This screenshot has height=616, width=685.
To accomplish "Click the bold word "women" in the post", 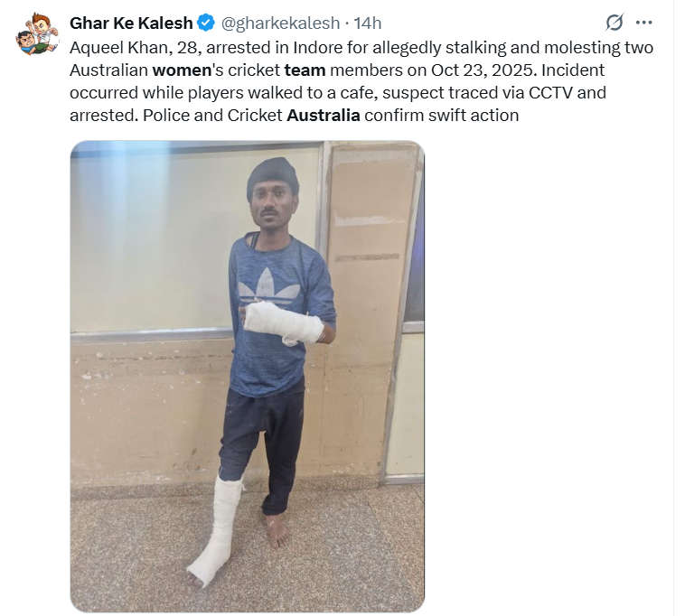I will [182, 70].
